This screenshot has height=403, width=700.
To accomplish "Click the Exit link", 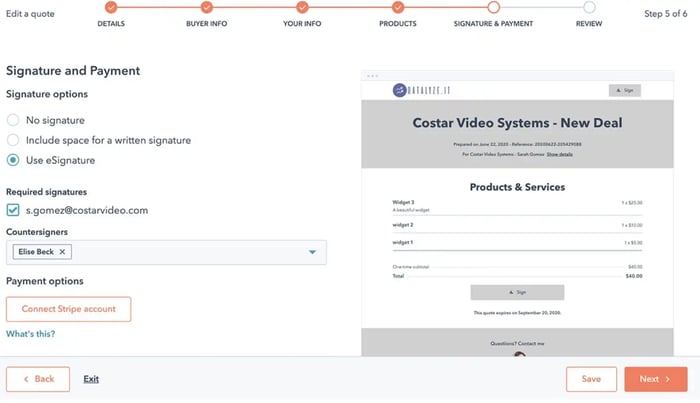I will click(x=91, y=379).
